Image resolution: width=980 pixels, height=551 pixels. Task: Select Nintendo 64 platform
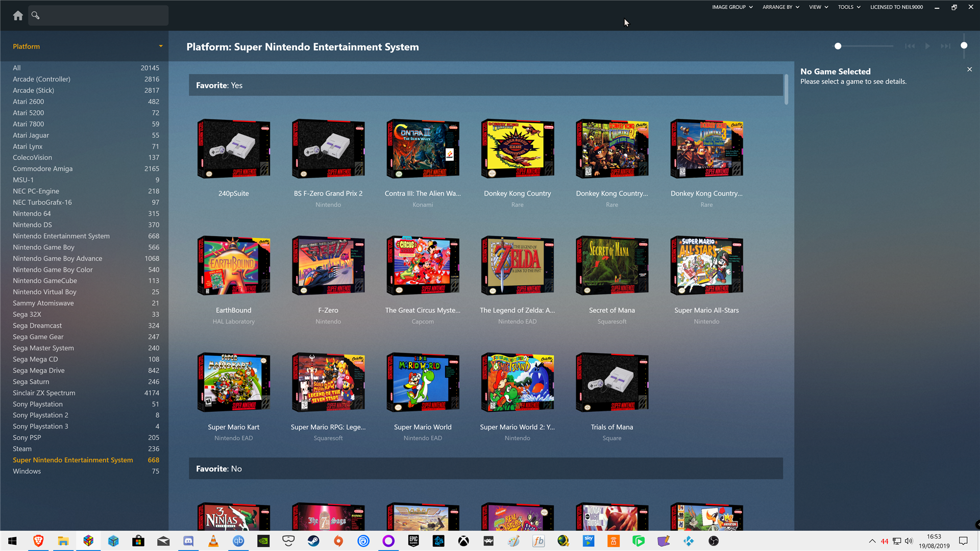(x=86, y=214)
